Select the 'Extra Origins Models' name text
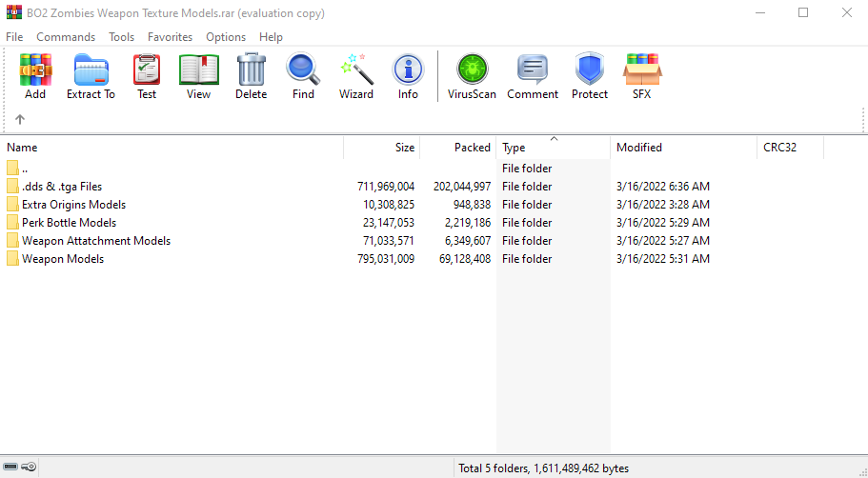Screen dimensions: 868x478 [x=74, y=205]
